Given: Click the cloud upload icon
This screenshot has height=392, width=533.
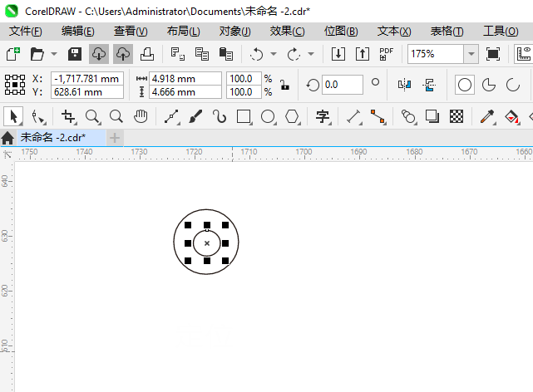Looking at the screenshot, I should coord(123,54).
